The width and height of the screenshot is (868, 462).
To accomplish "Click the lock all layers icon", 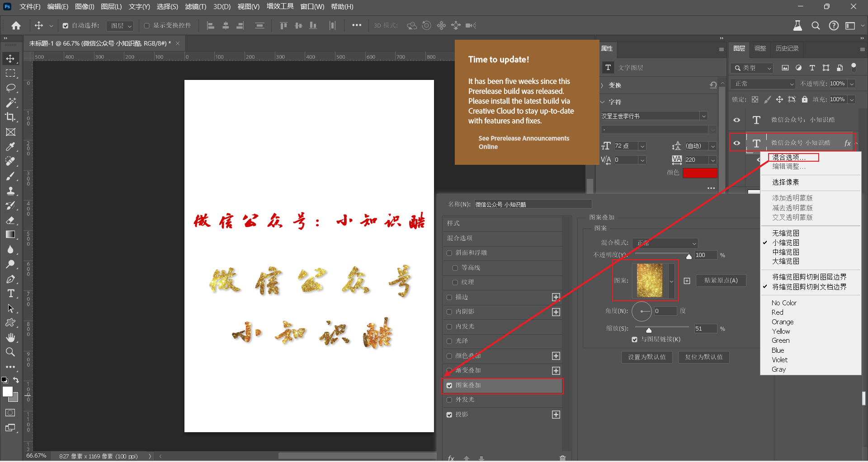I will (x=805, y=99).
